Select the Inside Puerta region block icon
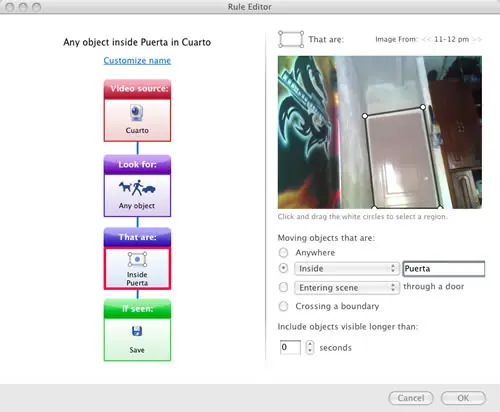 pos(137,260)
